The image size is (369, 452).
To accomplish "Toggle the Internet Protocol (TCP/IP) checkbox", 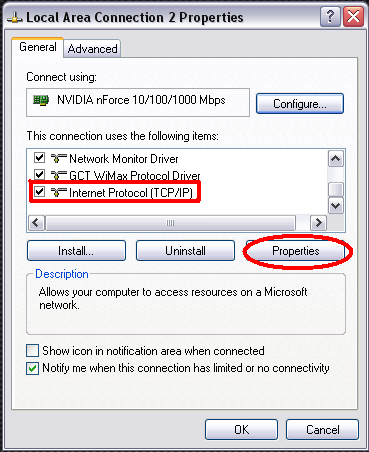I will click(40, 192).
